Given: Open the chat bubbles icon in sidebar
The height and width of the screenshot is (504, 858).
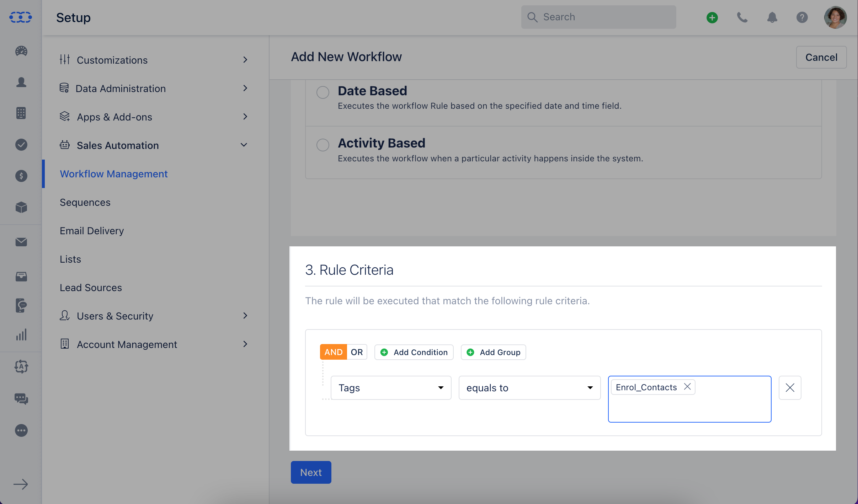Looking at the screenshot, I should pos(21,399).
